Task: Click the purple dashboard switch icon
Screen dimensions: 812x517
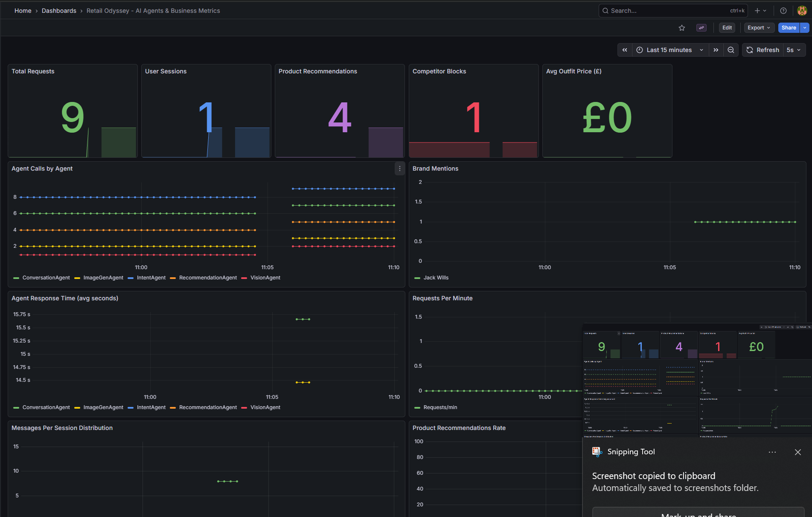Action: [x=701, y=28]
